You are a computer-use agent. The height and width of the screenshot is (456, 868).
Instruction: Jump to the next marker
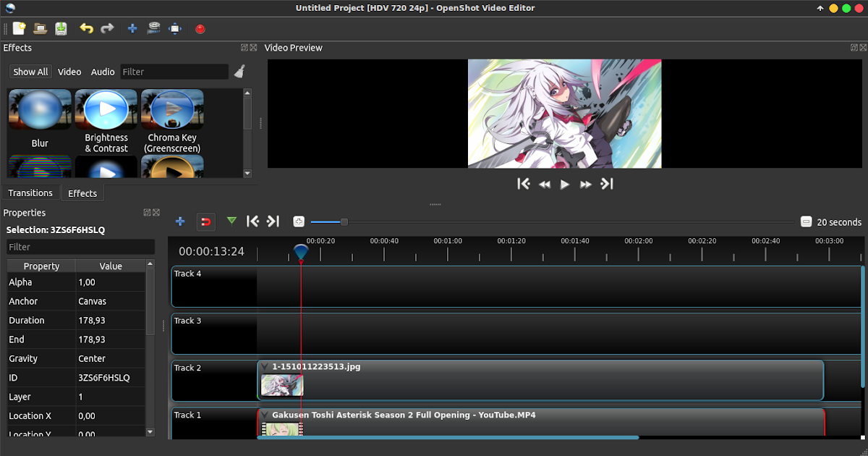[273, 221]
